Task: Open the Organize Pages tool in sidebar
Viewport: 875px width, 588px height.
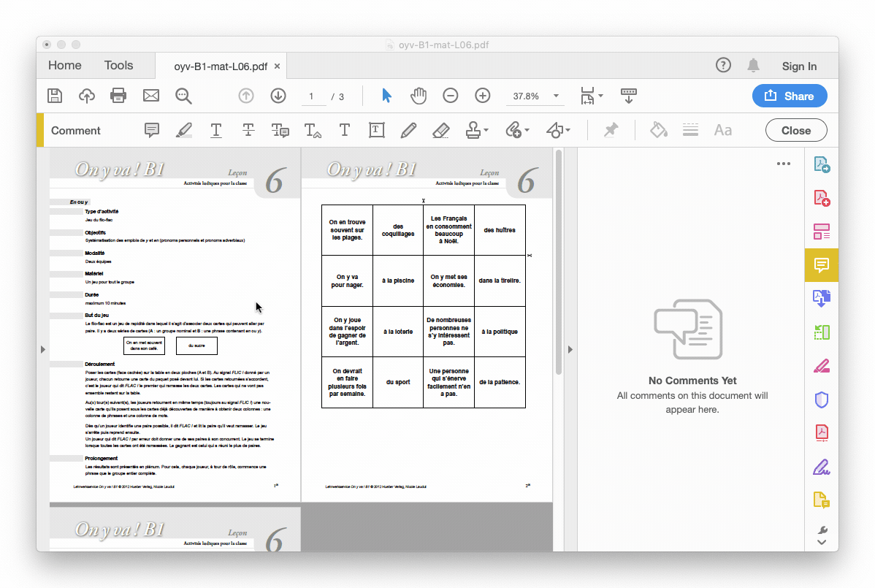Action: (822, 332)
